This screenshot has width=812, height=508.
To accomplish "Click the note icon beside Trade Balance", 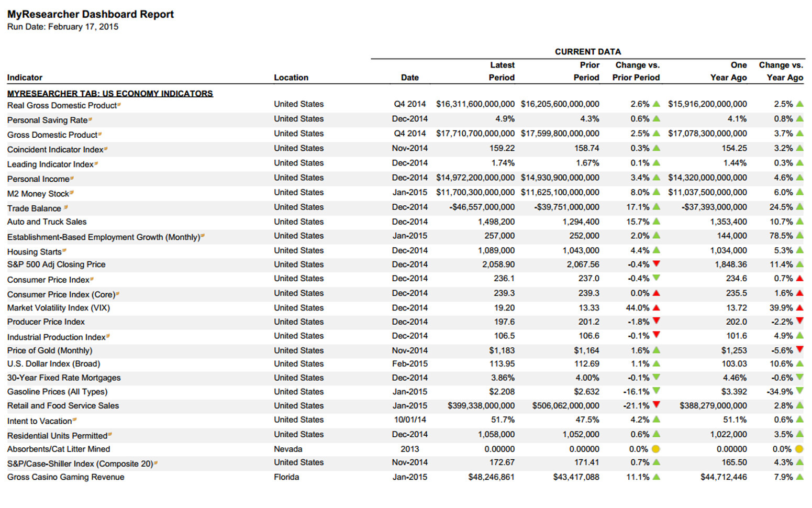I will point(66,207).
